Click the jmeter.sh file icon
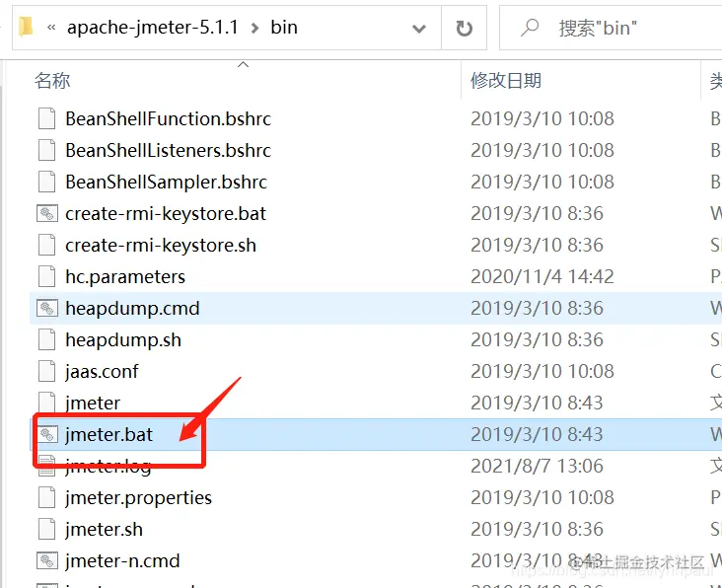 [x=47, y=529]
